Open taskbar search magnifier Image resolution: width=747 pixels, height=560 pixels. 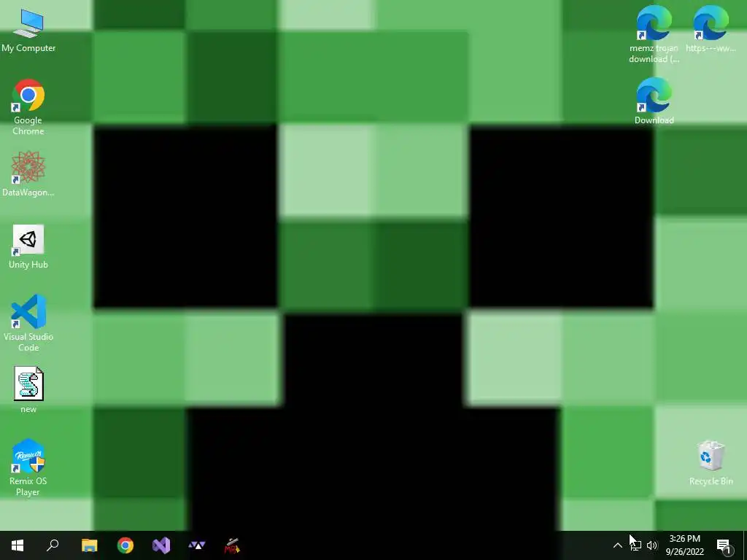click(x=53, y=545)
